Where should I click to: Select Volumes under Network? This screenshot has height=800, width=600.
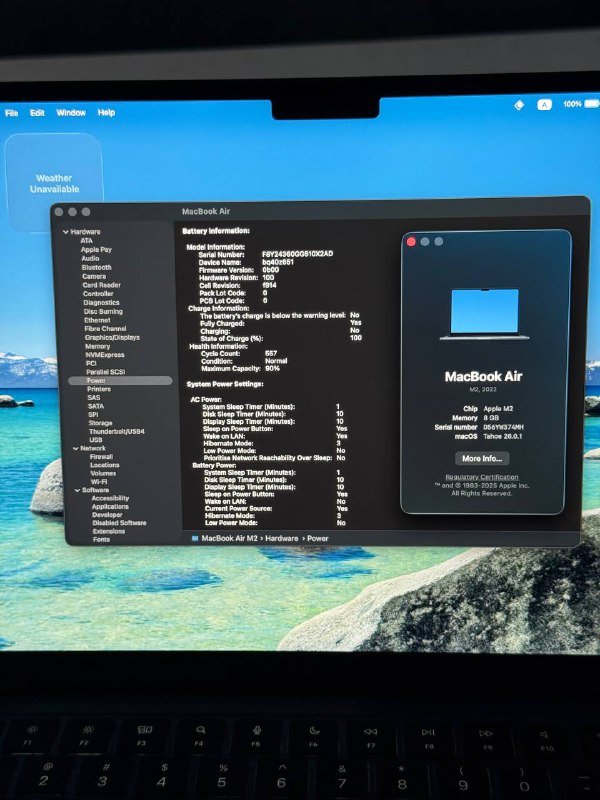click(103, 473)
